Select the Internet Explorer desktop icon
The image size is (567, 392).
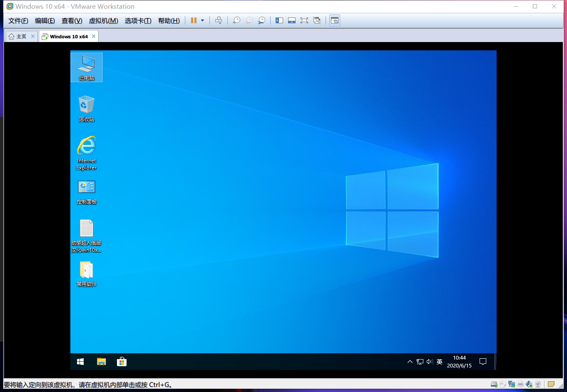click(x=87, y=153)
